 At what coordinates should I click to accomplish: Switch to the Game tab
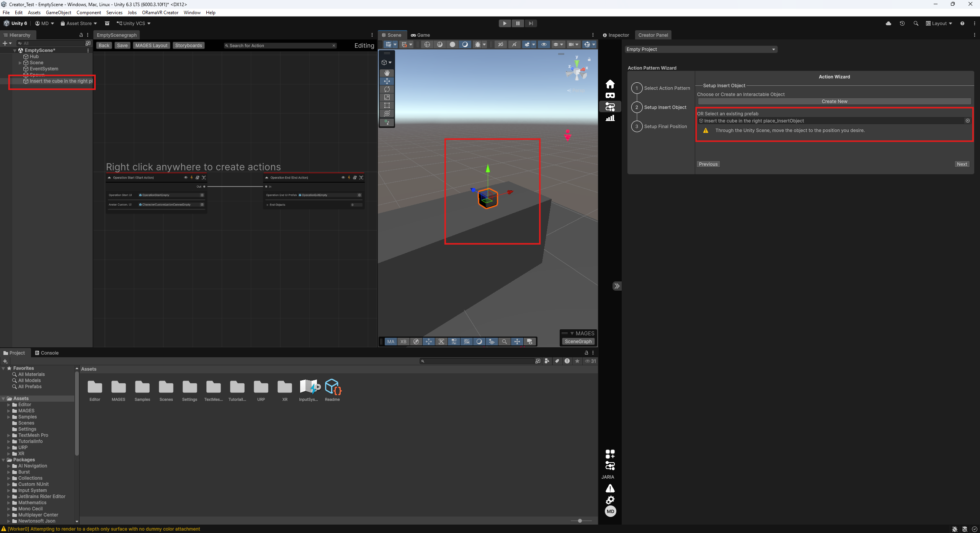pyautogui.click(x=420, y=35)
